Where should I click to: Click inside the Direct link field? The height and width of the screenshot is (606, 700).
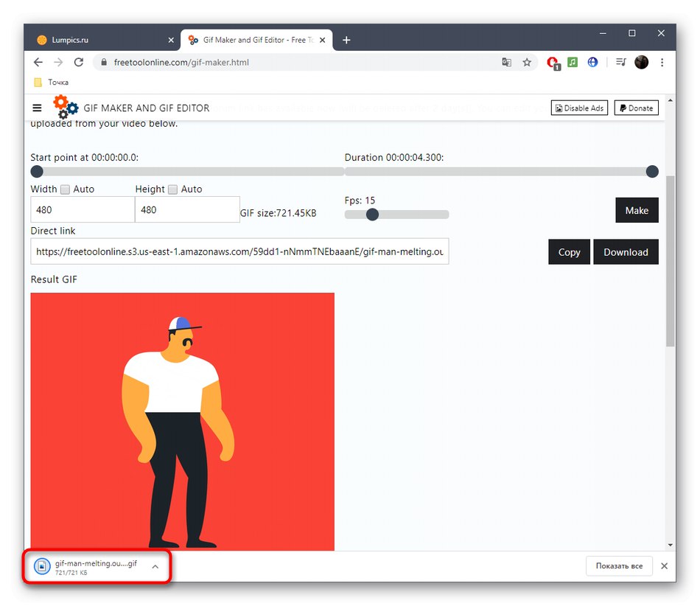[239, 251]
